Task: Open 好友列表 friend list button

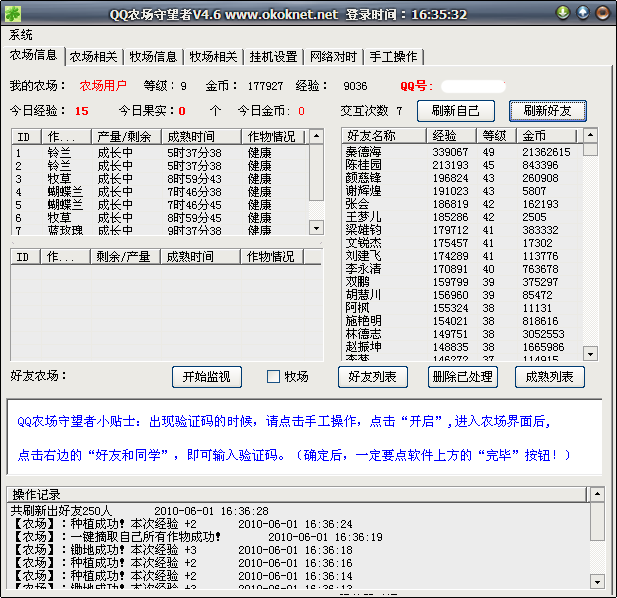Action: tap(373, 377)
